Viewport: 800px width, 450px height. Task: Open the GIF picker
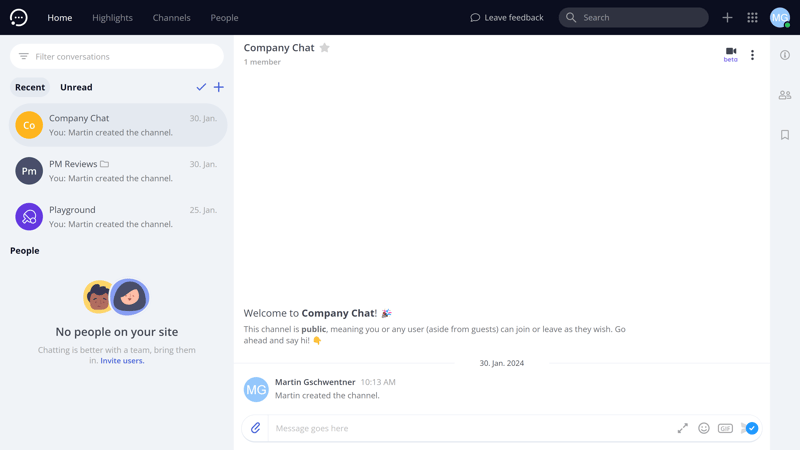[x=725, y=428]
